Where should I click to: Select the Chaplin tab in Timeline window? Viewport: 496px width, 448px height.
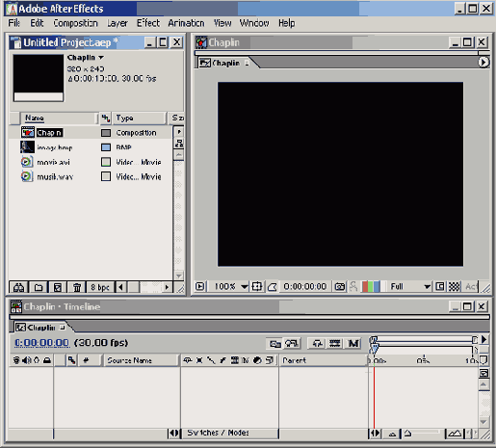pos(40,328)
